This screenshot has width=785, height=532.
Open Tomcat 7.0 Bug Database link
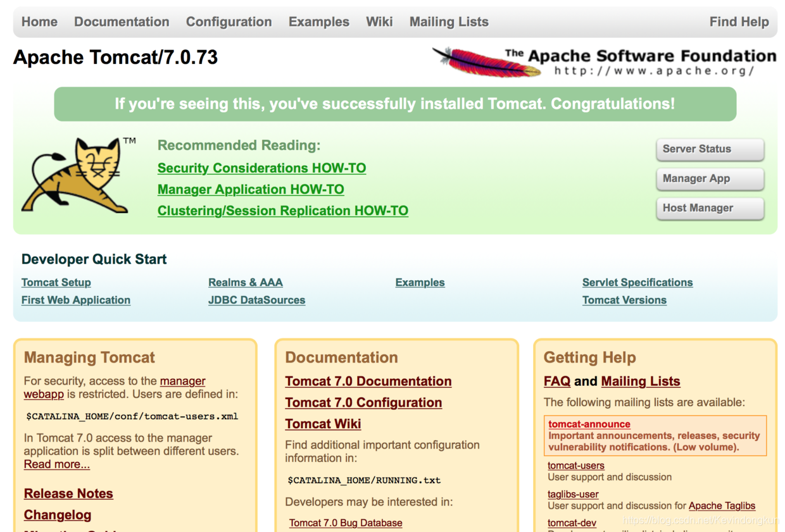(346, 523)
